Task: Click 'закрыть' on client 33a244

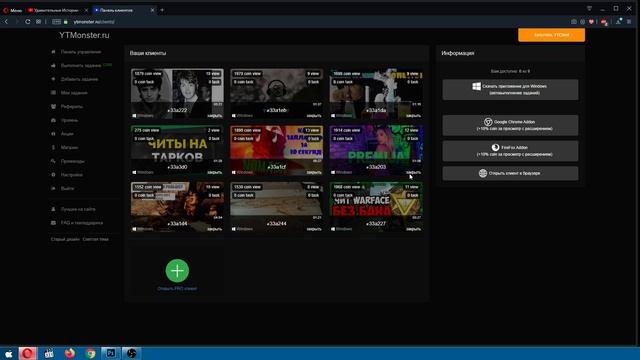Action: pyautogui.click(x=314, y=229)
